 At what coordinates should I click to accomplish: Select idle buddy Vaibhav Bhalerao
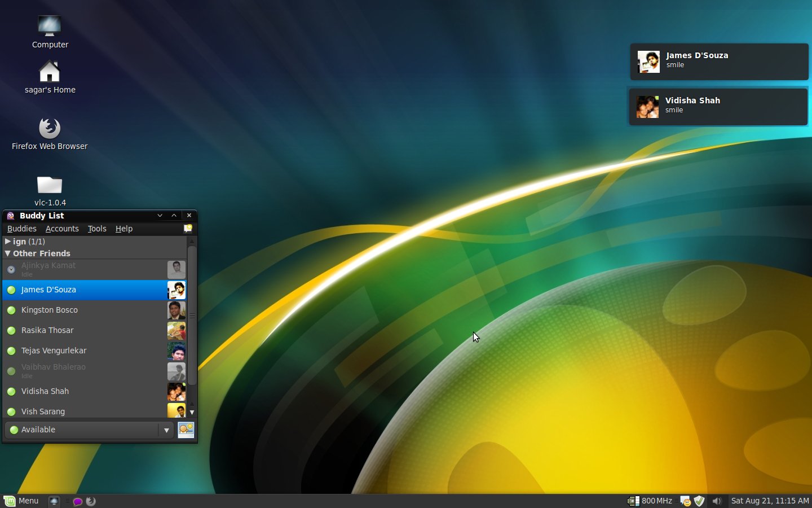(95, 371)
